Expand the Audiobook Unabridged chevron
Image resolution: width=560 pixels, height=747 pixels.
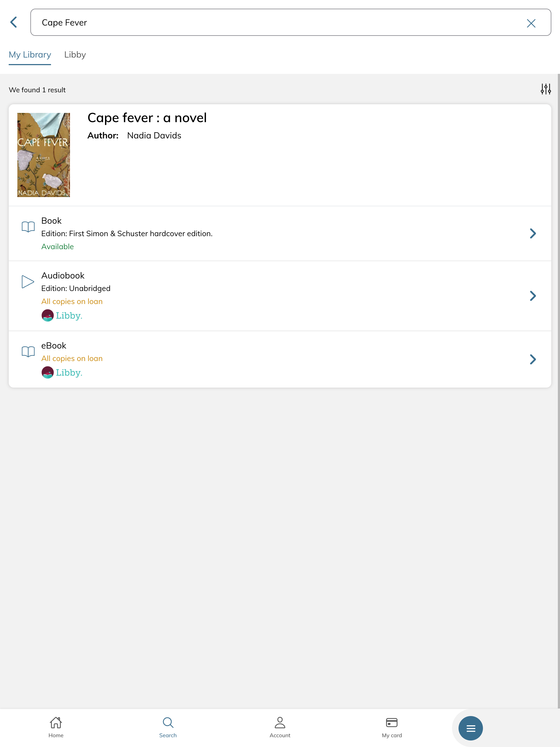click(x=533, y=296)
